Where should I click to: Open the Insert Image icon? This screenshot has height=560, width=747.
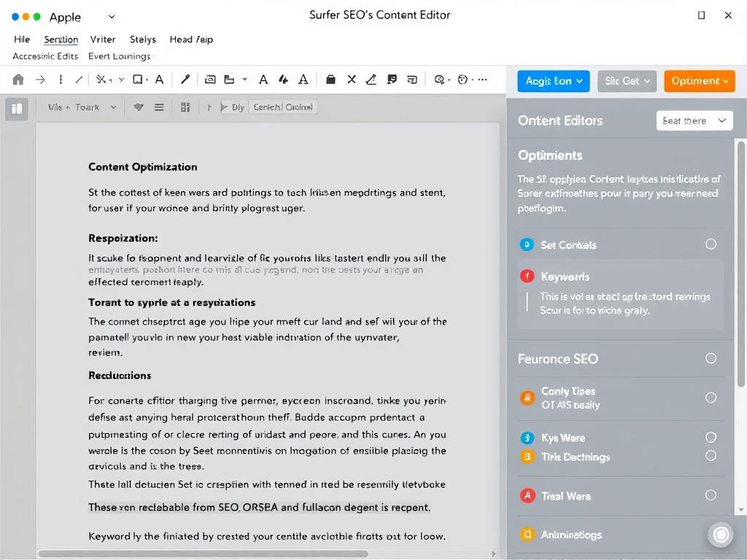point(210,81)
